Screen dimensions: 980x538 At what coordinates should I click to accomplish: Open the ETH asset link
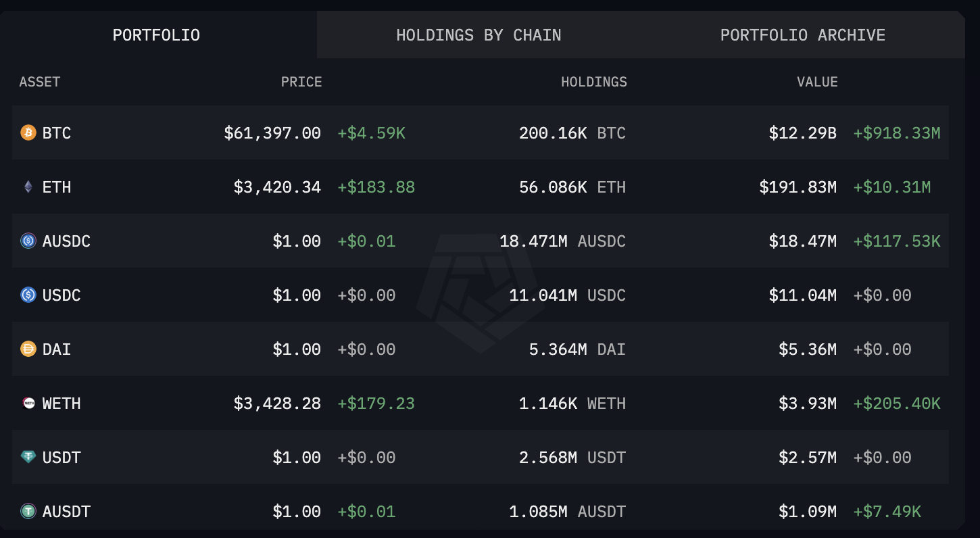point(57,187)
